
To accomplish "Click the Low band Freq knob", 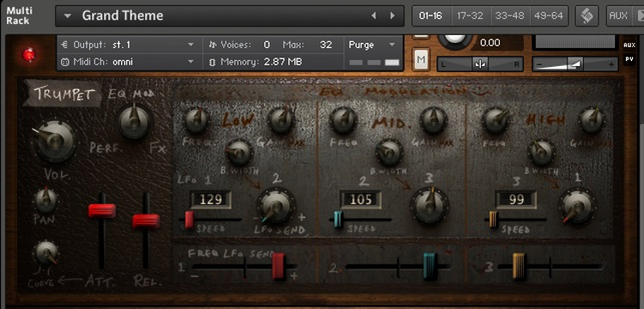I will pos(197,120).
